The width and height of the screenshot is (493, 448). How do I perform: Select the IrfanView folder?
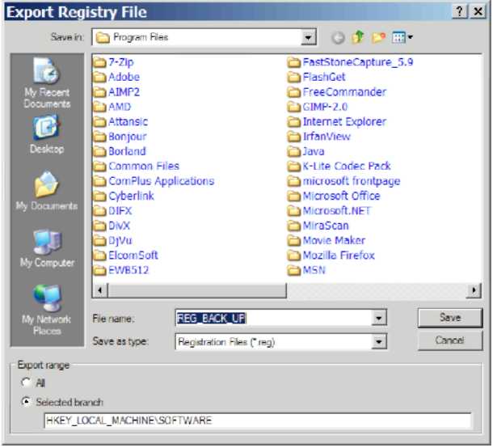coord(319,137)
